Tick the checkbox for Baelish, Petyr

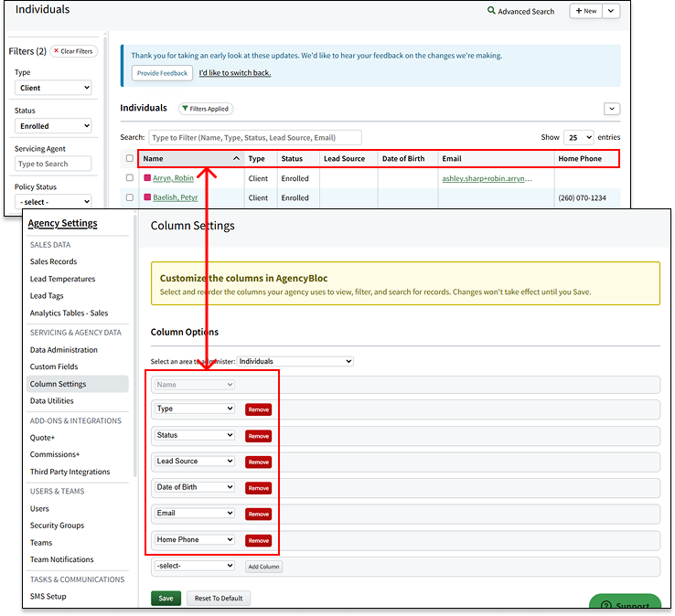click(x=130, y=197)
